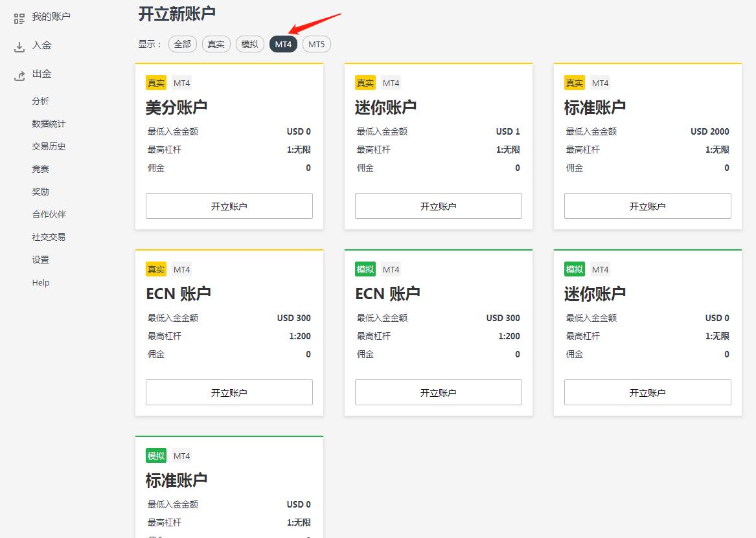Open 设置 settings

pyautogui.click(x=40, y=260)
